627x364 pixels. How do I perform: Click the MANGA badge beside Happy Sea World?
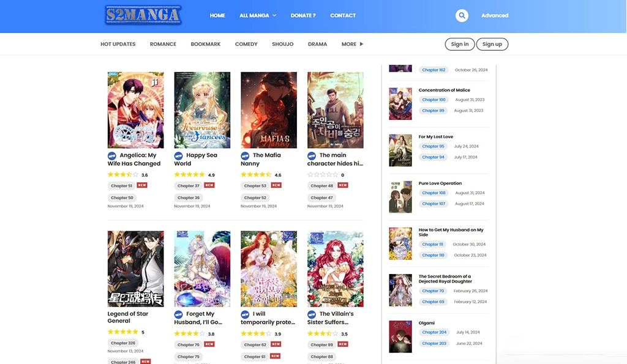178,155
